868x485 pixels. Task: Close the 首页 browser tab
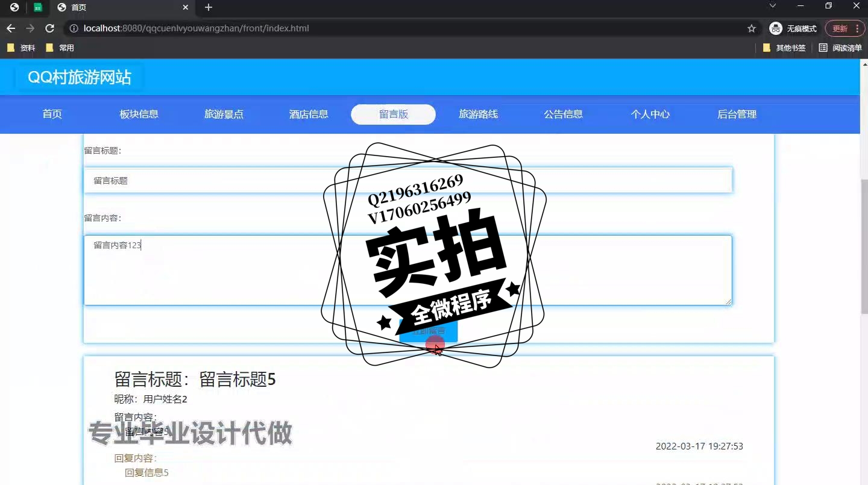coord(186,7)
